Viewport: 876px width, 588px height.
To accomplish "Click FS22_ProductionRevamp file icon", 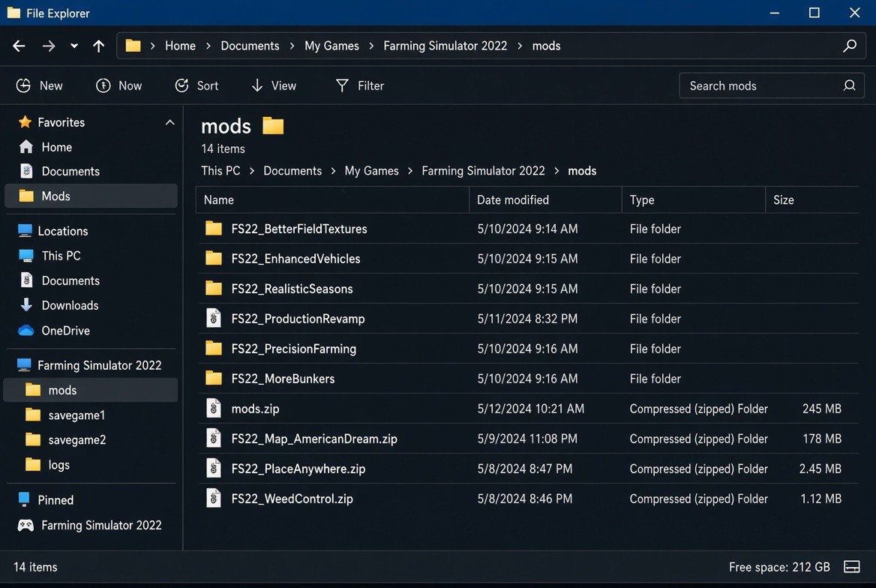I will [x=214, y=317].
